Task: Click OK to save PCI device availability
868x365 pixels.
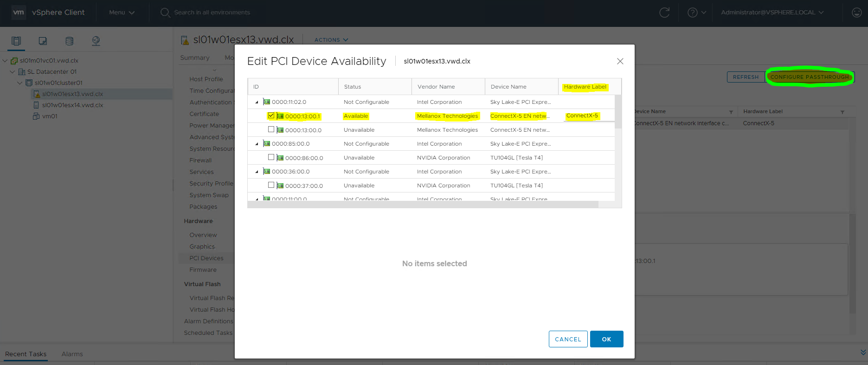Action: pyautogui.click(x=606, y=339)
